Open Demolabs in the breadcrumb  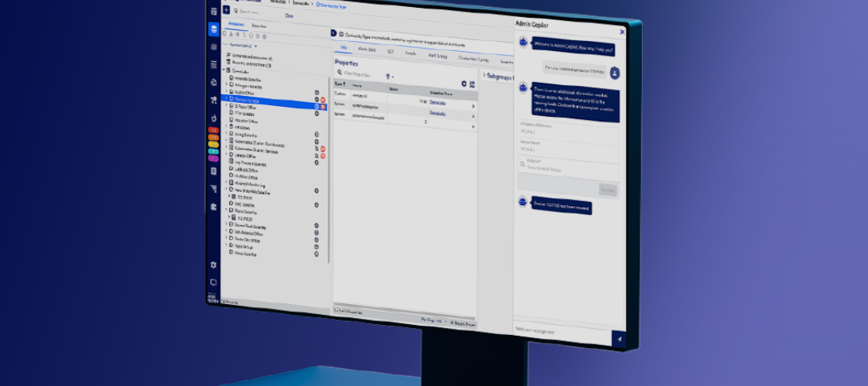click(x=299, y=3)
